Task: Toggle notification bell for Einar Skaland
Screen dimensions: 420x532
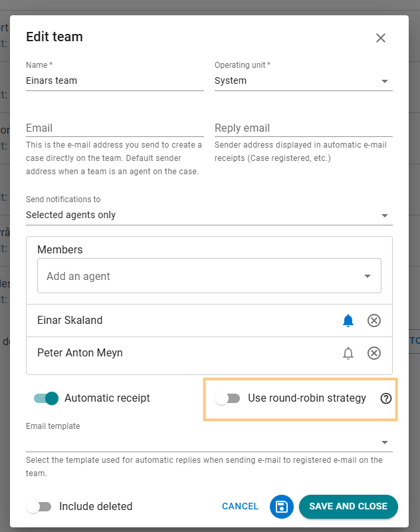Action: point(348,321)
